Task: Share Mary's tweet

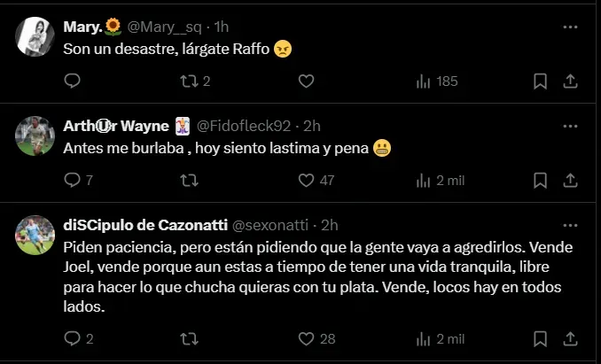Action: click(571, 81)
